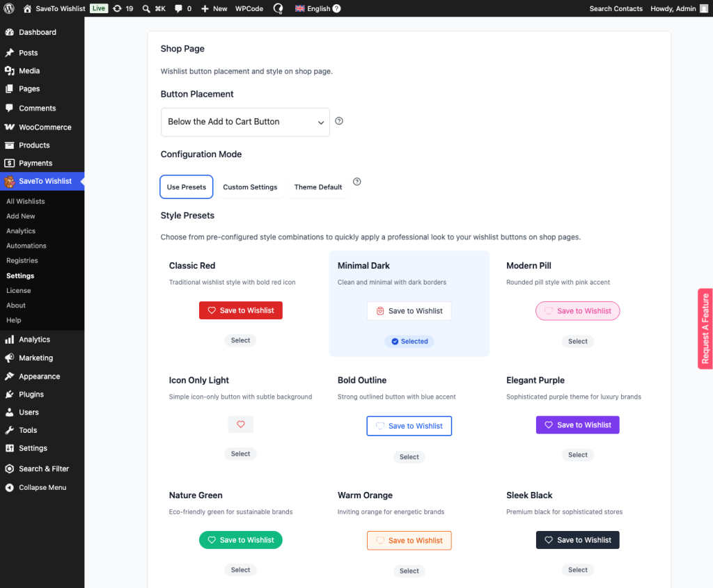The width and height of the screenshot is (713, 588).
Task: Click the Configuration Mode help icon
Action: coord(357,182)
